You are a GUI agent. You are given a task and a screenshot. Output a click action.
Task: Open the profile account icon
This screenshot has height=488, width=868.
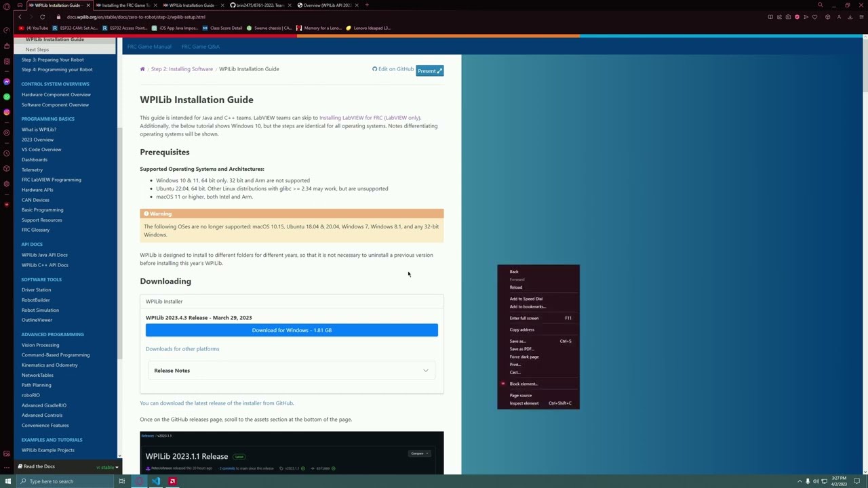(839, 17)
